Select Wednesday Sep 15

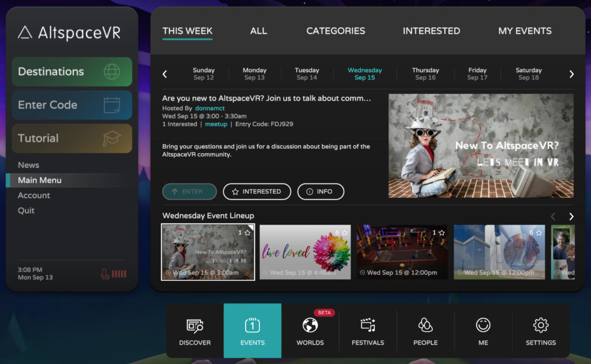click(x=365, y=74)
